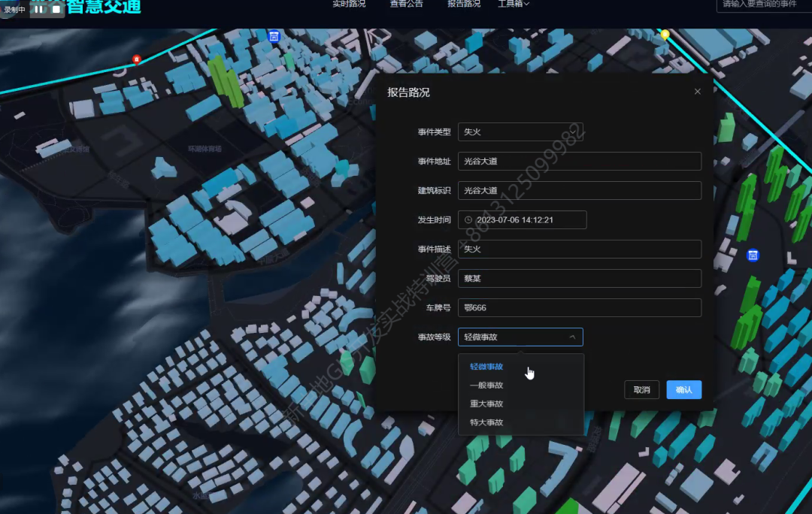Edit the 驾驶员 input field
This screenshot has height=514, width=812.
(580, 279)
